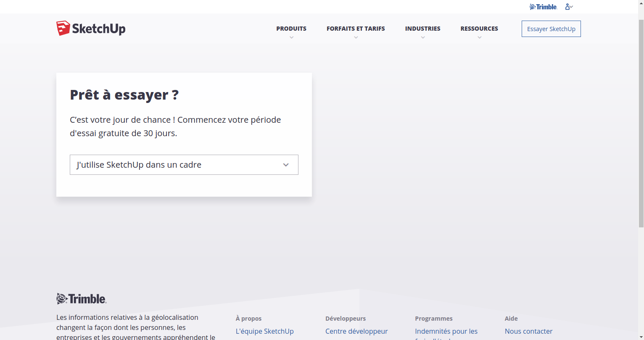This screenshot has height=340, width=644.
Task: Follow the Nous contacter link
Action: tap(528, 331)
